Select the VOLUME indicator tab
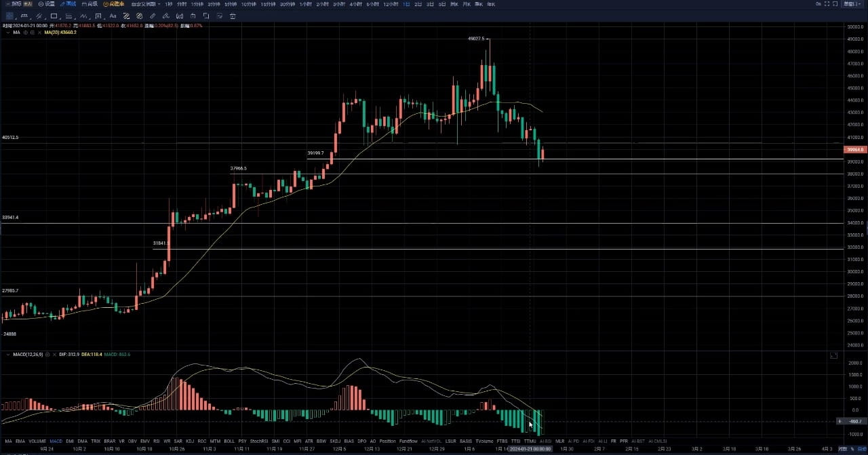Screen dimensions: 868x455 (x=37, y=441)
